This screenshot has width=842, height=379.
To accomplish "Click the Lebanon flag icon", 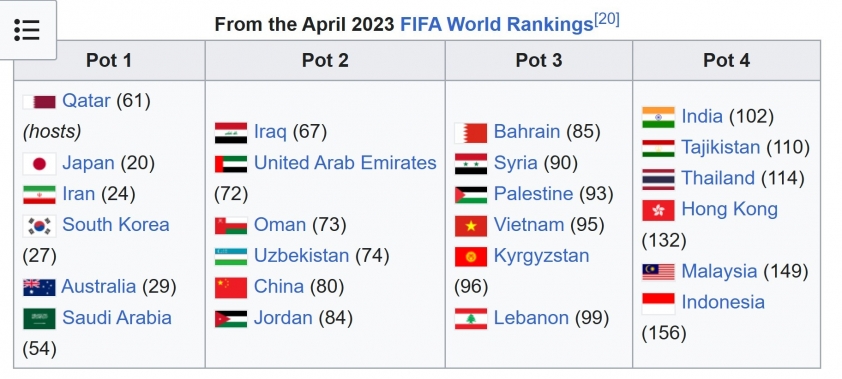I will pyautogui.click(x=471, y=318).
